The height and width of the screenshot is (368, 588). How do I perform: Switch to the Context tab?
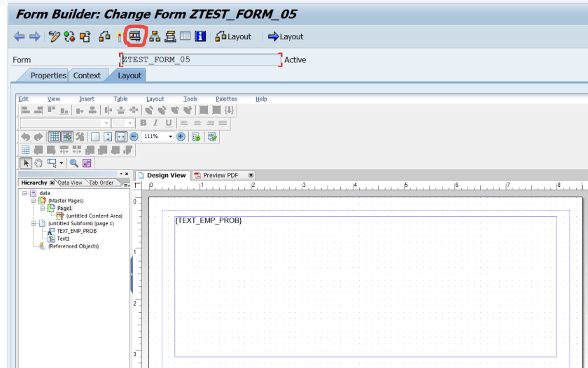click(x=87, y=76)
